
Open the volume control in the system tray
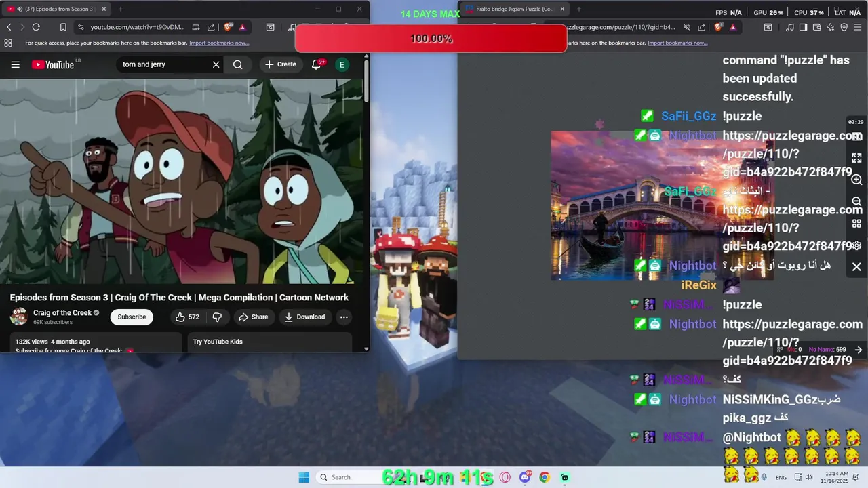tap(808, 477)
